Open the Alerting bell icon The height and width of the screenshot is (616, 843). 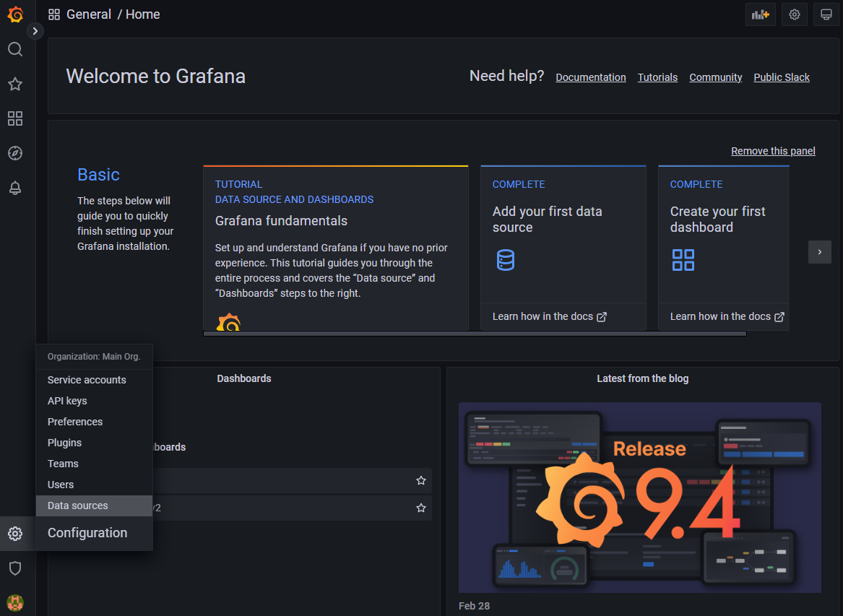pyautogui.click(x=15, y=188)
